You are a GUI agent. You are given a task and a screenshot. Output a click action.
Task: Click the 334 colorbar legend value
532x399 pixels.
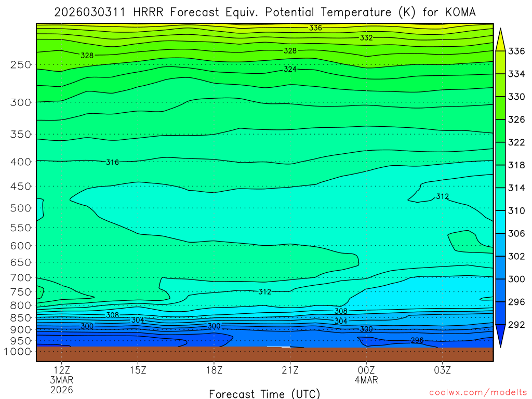[516, 74]
